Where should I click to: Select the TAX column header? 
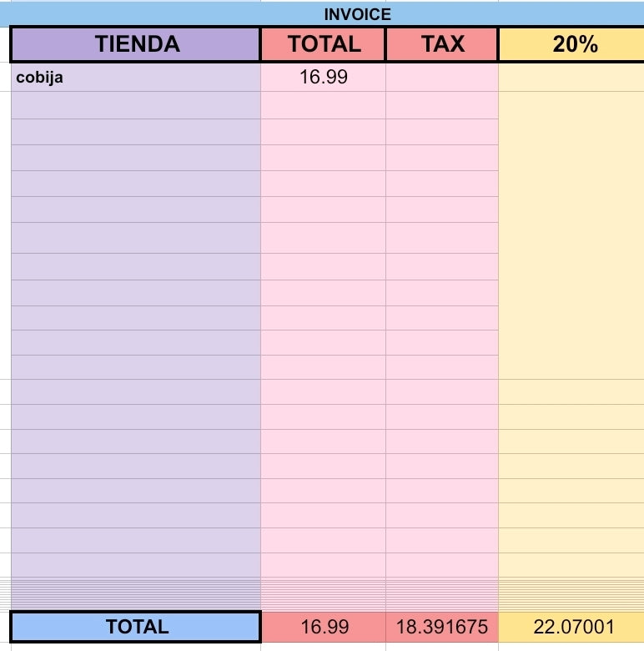tap(442, 44)
